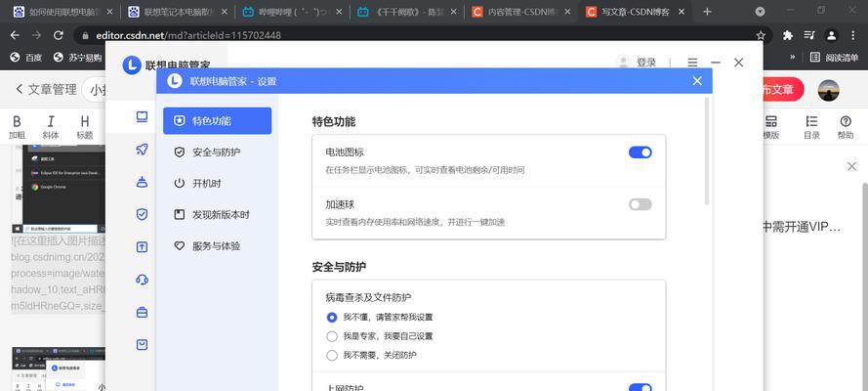Select 特色功能 in settings sidebar

tap(217, 121)
